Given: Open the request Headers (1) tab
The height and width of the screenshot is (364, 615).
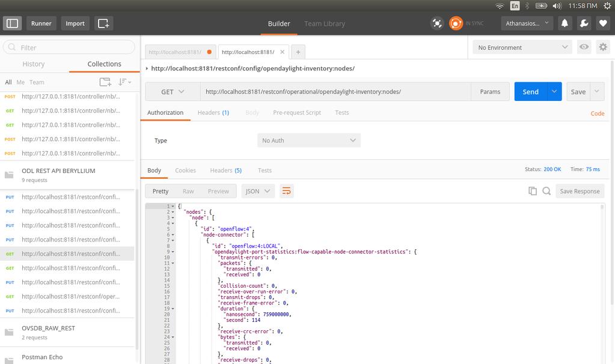Looking at the screenshot, I should tap(213, 112).
